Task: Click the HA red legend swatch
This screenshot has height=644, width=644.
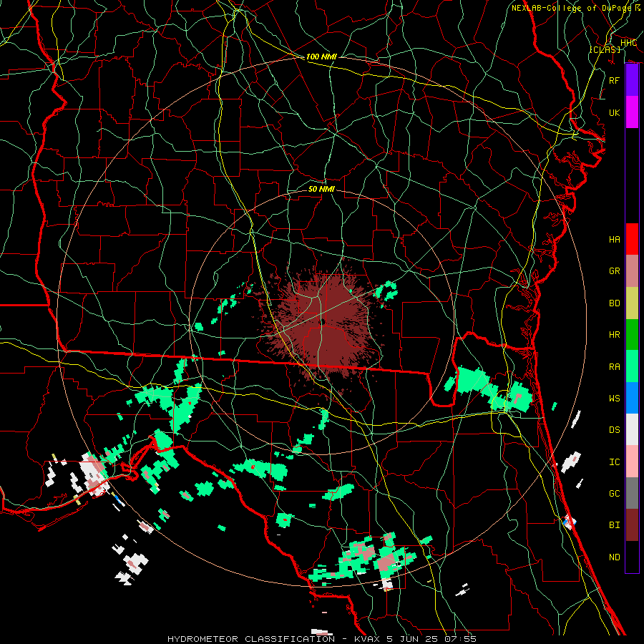Action: pyautogui.click(x=632, y=239)
